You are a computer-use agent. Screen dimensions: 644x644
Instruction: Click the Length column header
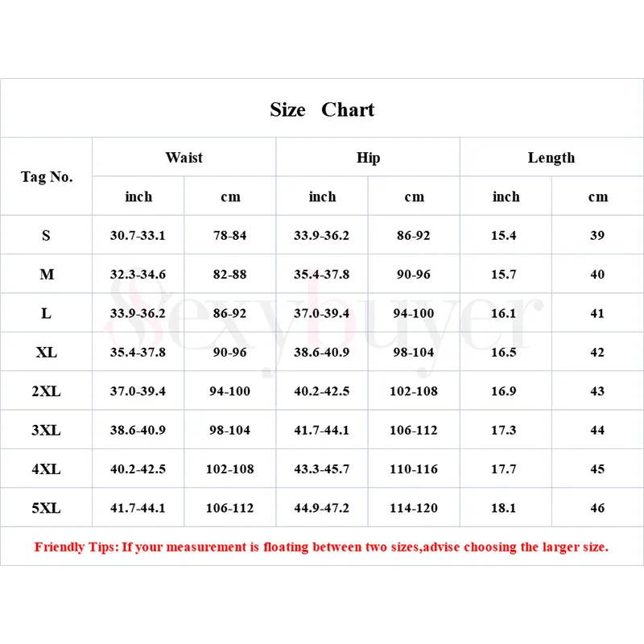tap(551, 158)
